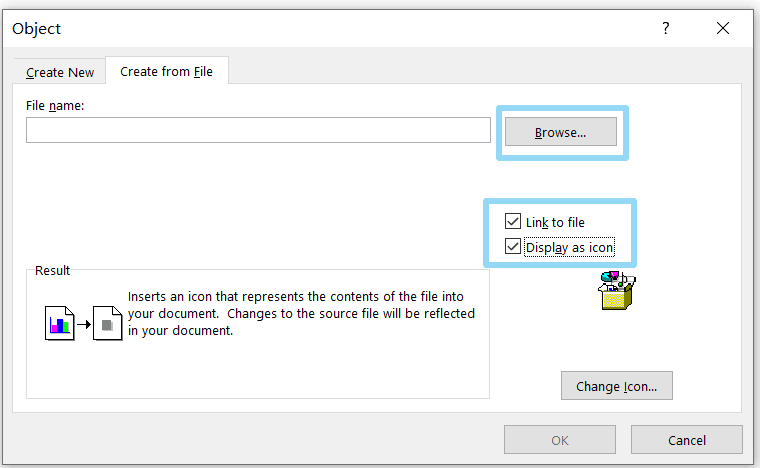Click the Result description text
This screenshot has height=468, width=760.
click(x=301, y=313)
